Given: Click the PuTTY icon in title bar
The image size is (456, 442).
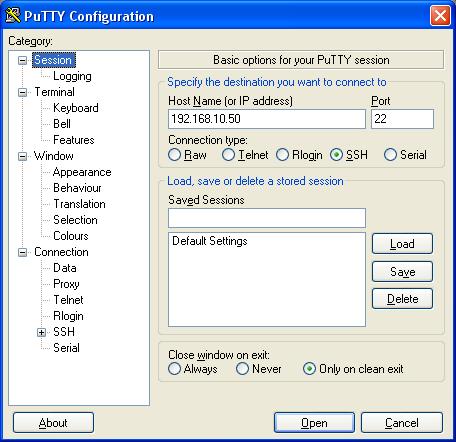Looking at the screenshot, I should coord(13,15).
